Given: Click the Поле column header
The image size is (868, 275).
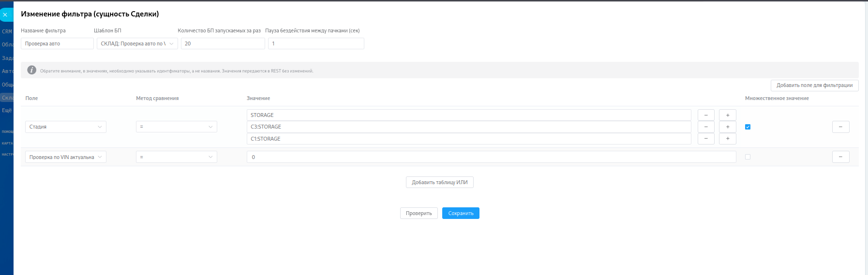Looking at the screenshot, I should click(31, 98).
